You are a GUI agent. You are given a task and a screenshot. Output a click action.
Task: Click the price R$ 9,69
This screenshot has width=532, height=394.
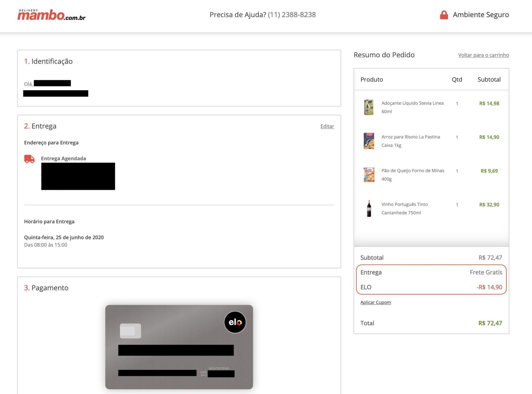pos(489,171)
